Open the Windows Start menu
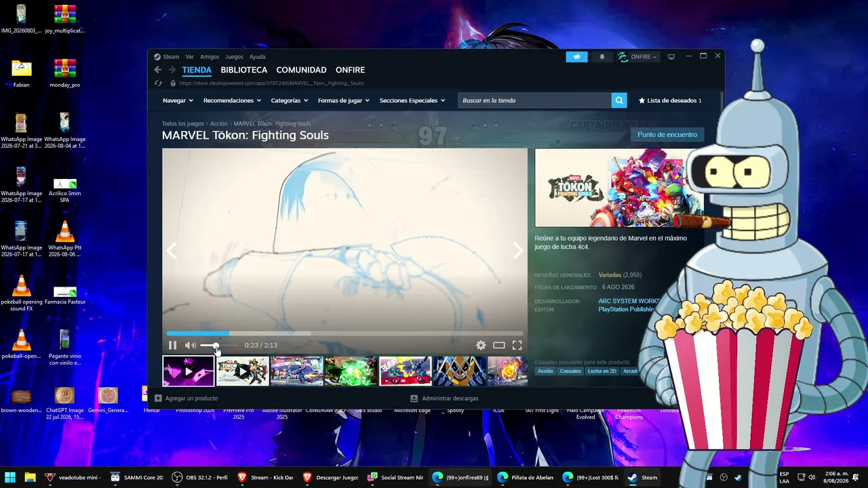The image size is (868, 488). pyautogui.click(x=10, y=477)
